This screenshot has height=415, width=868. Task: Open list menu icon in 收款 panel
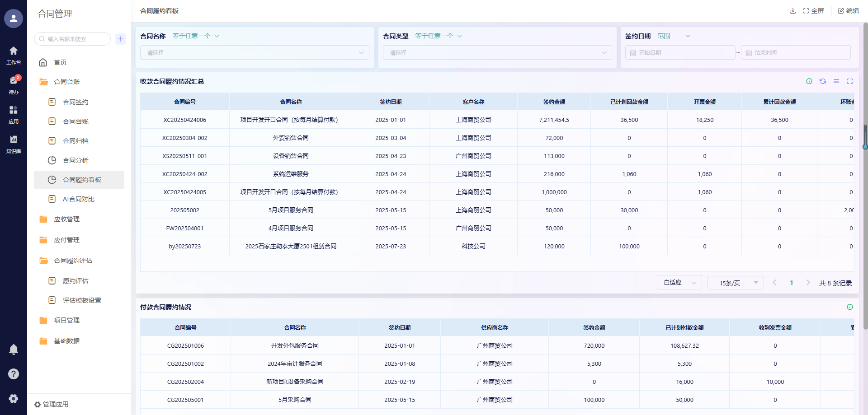click(x=836, y=81)
